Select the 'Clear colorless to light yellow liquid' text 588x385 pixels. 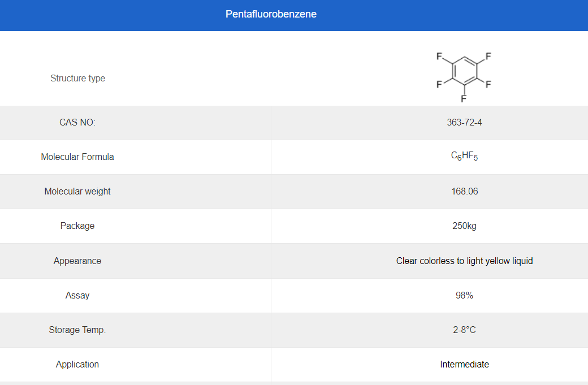[x=464, y=261]
